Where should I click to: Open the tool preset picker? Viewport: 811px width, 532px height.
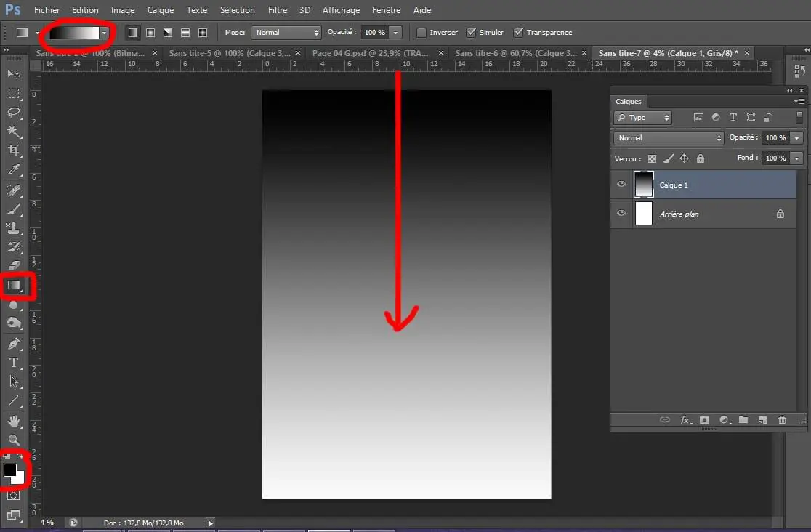pos(26,33)
